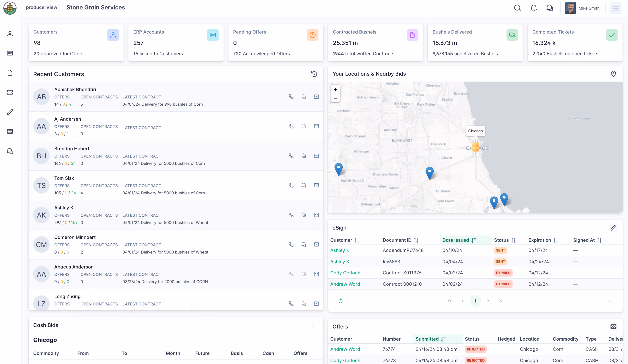Open Ashley K's customer record
Viewport: 628px width, 364px height.
tap(339, 250)
